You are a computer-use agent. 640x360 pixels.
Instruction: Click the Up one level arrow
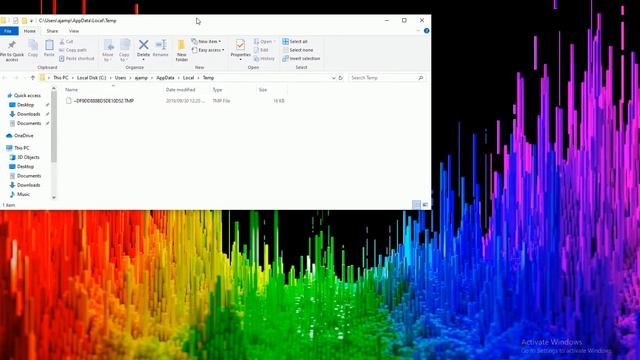[33, 78]
